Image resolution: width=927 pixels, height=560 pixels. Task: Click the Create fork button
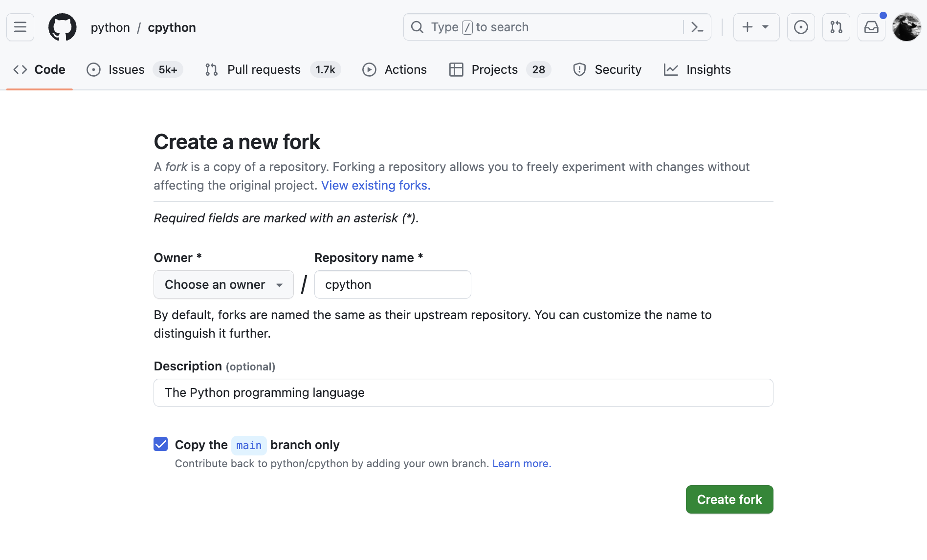click(729, 499)
